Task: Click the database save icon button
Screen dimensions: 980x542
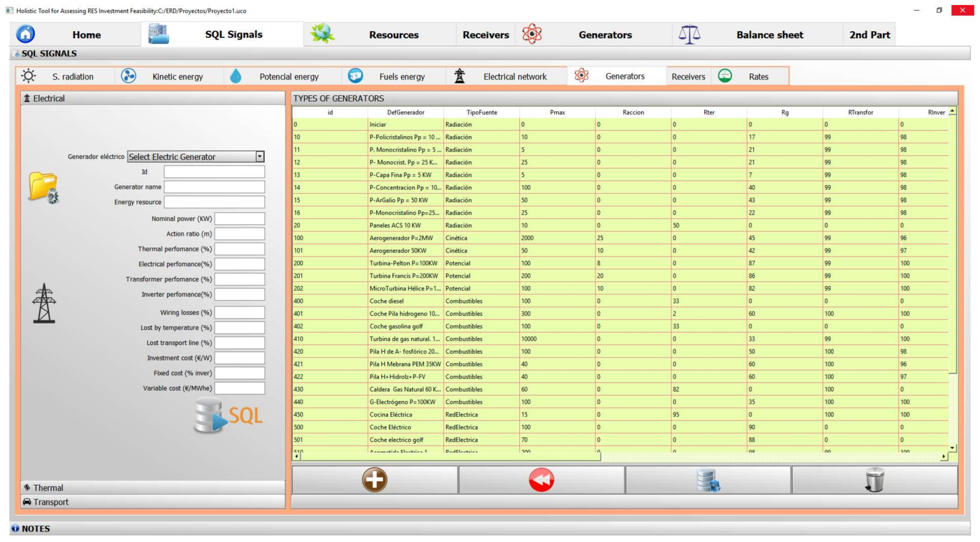Action: click(708, 480)
